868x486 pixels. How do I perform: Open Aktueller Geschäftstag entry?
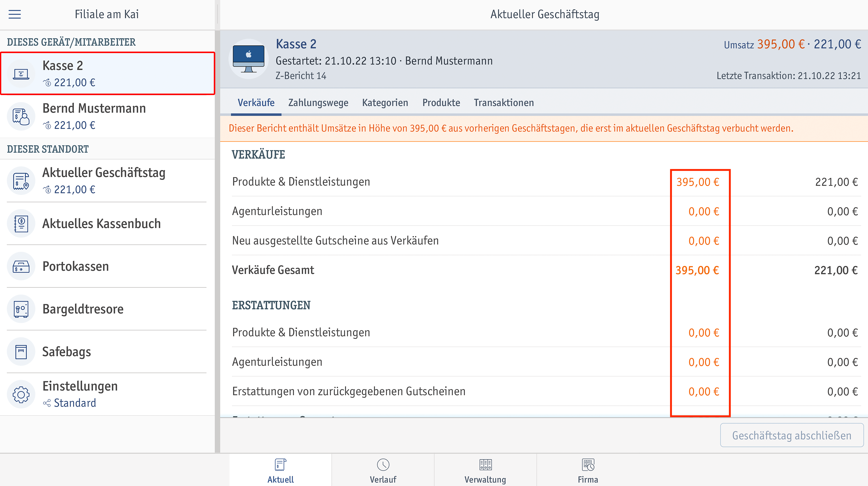click(x=107, y=181)
